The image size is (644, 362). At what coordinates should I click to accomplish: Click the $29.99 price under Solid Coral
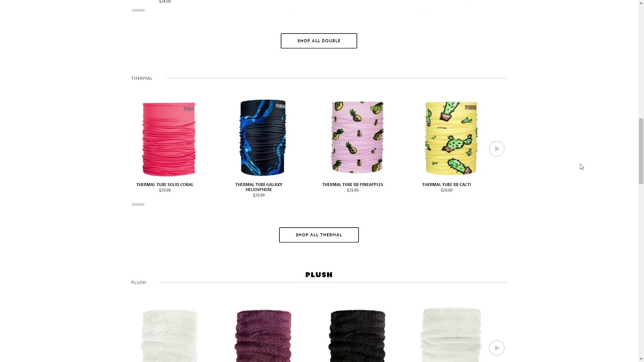coord(165,191)
